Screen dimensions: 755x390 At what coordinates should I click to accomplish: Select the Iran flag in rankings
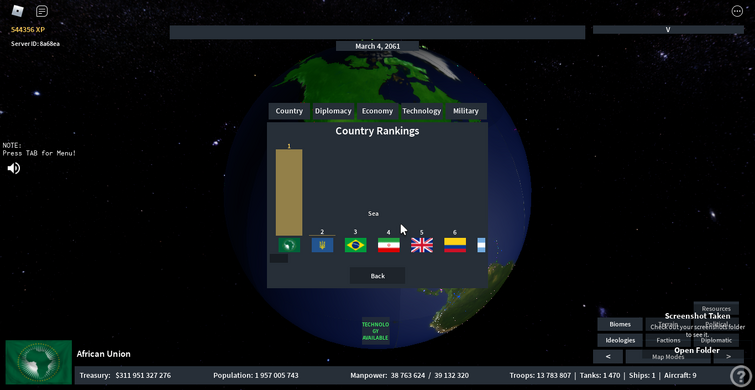(389, 245)
